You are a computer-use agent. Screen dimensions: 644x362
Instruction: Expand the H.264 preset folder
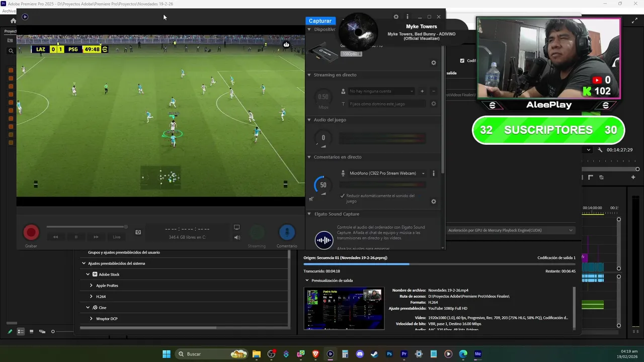(91, 297)
